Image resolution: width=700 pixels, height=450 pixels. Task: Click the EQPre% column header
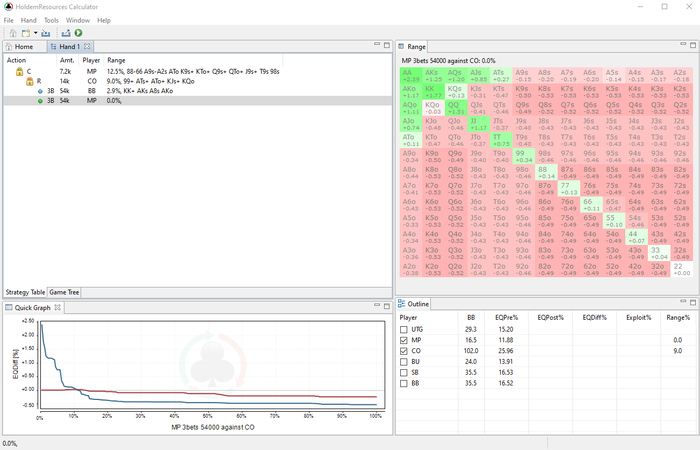506,317
